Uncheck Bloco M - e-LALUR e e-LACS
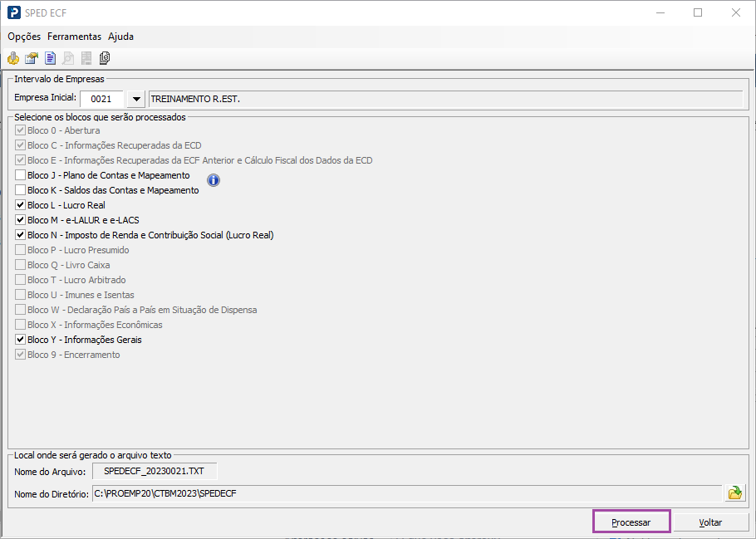This screenshot has width=756, height=539. 20,220
